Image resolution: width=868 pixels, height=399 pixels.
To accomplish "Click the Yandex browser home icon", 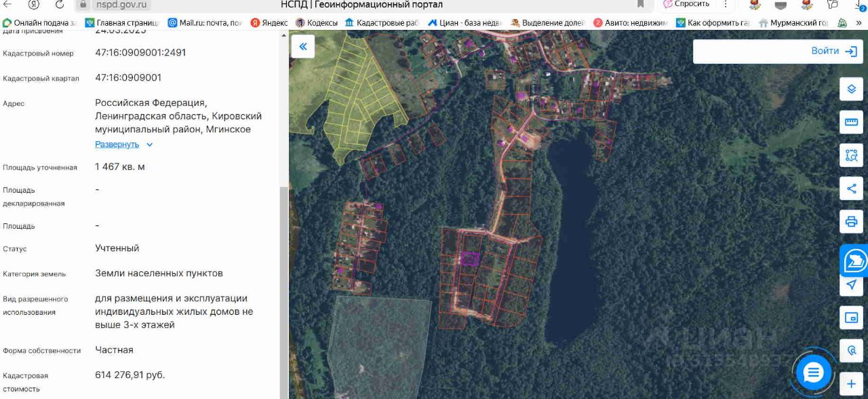I will point(33,4).
